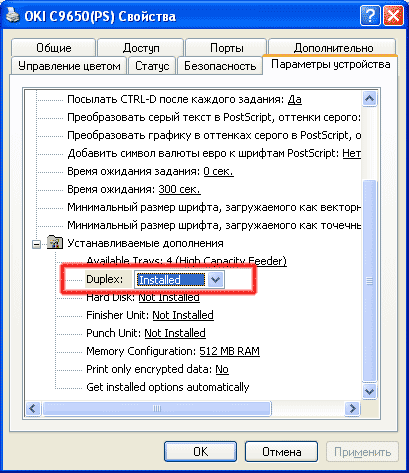409x473 pixels.
Task: Select the Duplex label in tree
Action: tap(105, 279)
